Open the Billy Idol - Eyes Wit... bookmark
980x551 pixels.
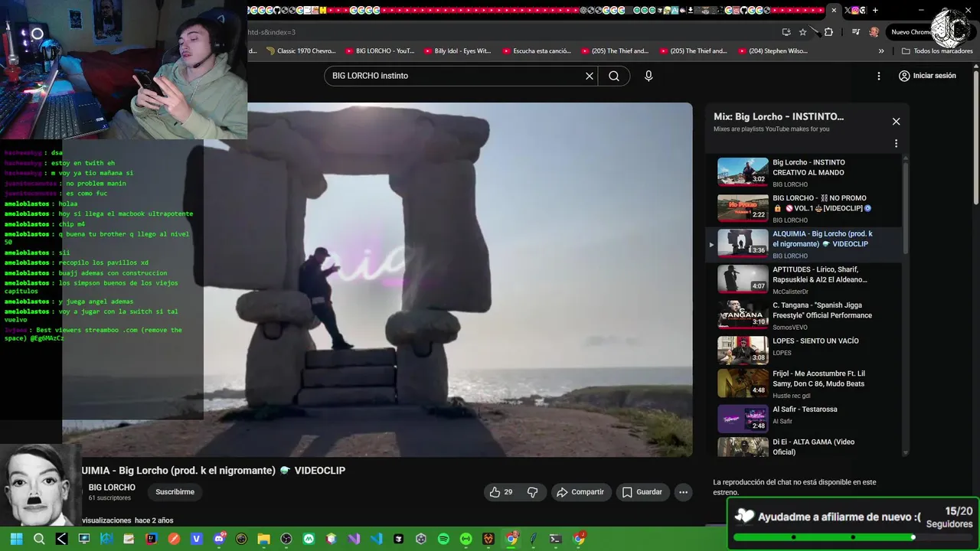point(458,51)
